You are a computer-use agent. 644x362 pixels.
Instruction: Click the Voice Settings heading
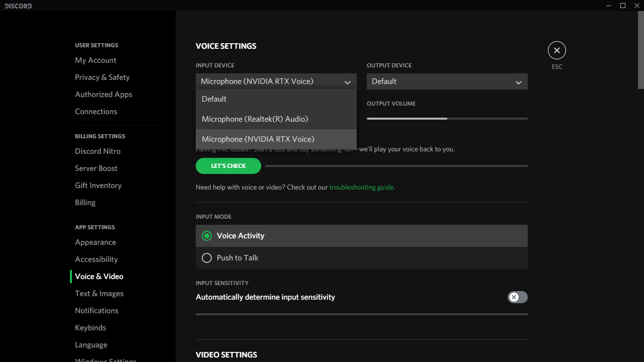[226, 46]
